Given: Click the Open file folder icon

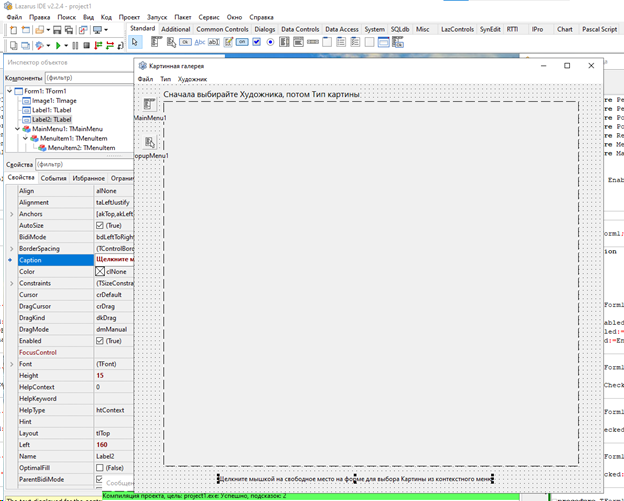Looking at the screenshot, I should point(39,30).
